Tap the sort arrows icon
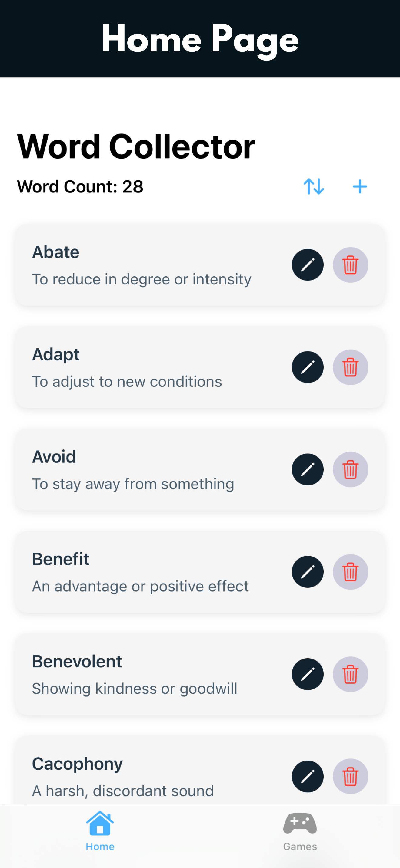 314,186
